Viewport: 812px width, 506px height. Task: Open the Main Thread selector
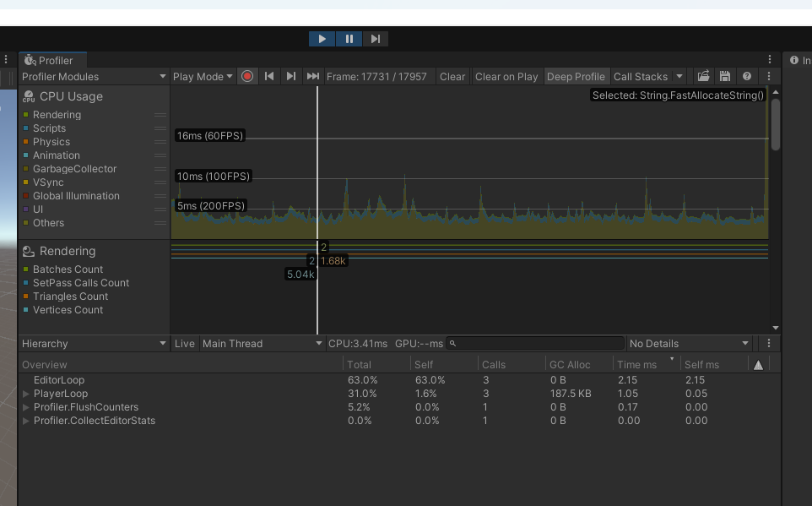(x=262, y=343)
